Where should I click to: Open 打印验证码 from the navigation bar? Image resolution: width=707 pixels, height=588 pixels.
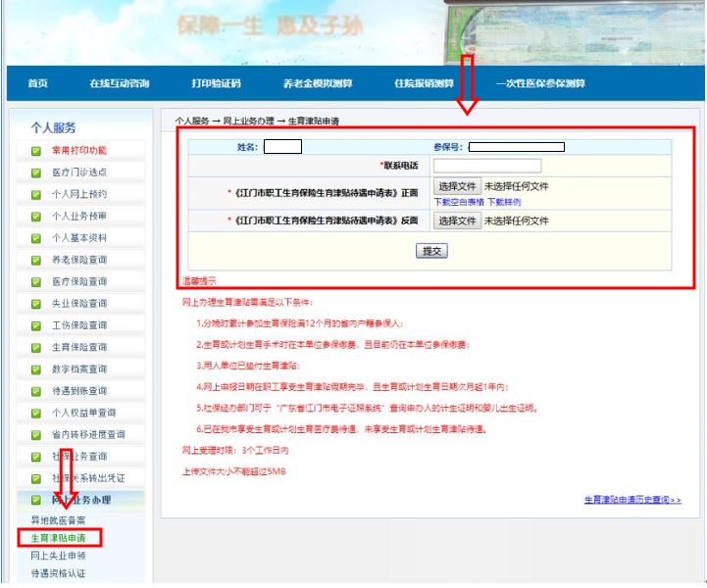pyautogui.click(x=217, y=83)
